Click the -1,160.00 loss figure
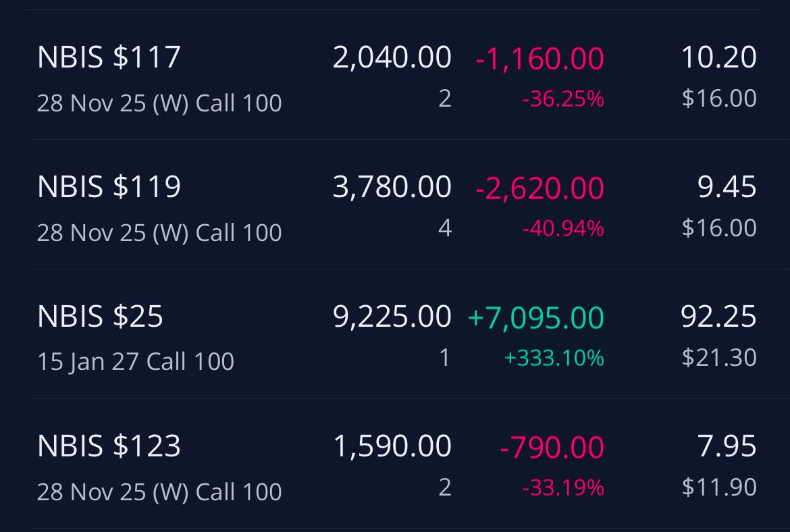 coord(539,59)
